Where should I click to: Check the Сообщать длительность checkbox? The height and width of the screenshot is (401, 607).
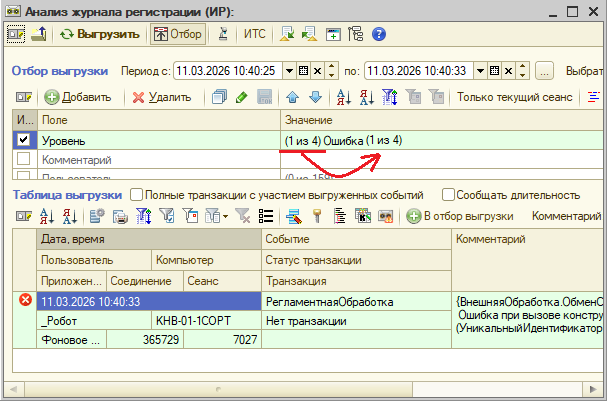coord(448,195)
